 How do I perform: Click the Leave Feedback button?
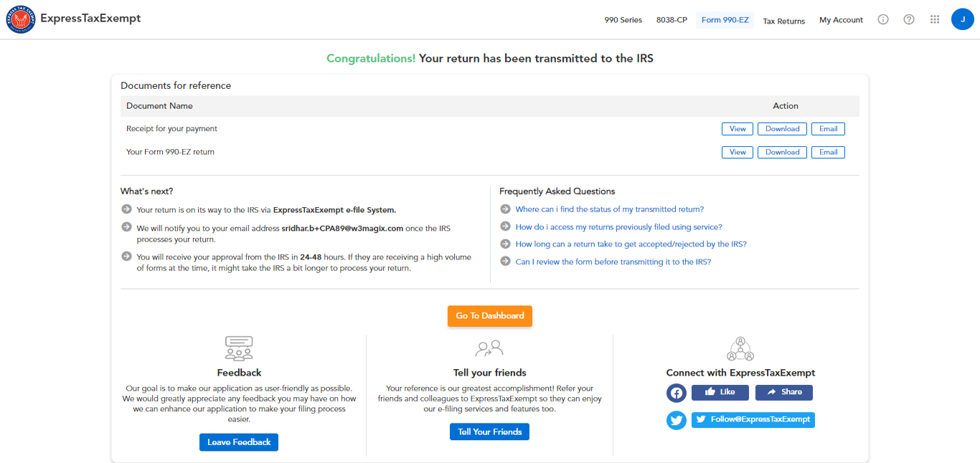239,442
